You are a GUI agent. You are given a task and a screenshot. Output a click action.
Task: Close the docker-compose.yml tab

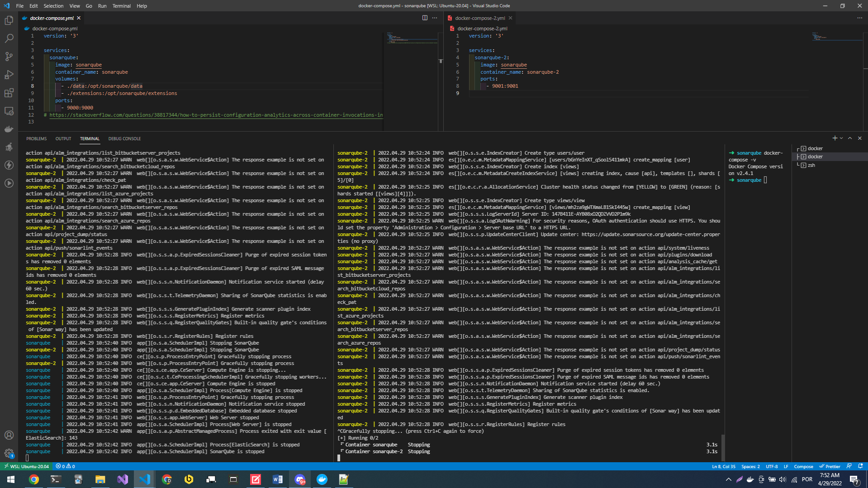pos(79,18)
